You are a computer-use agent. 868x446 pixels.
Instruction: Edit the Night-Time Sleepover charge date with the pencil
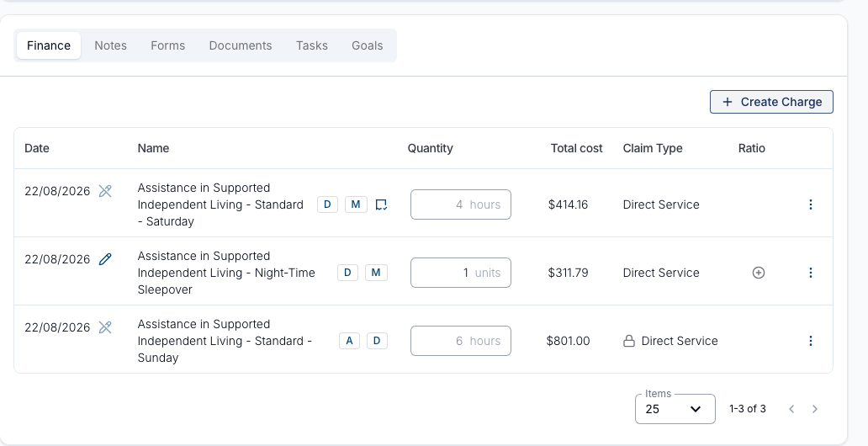[x=105, y=259]
